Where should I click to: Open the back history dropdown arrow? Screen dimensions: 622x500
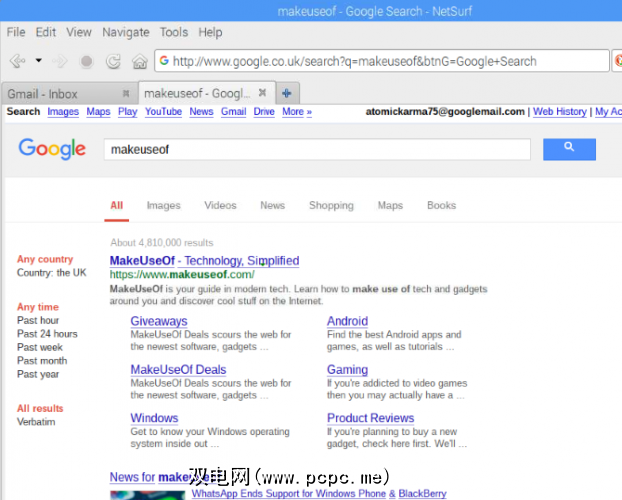(x=38, y=61)
